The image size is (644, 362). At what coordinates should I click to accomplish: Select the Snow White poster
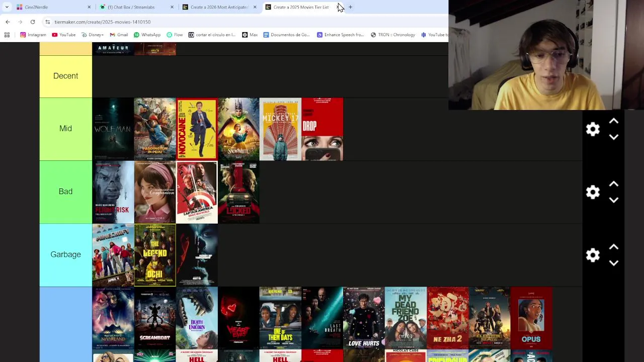pos(238,129)
